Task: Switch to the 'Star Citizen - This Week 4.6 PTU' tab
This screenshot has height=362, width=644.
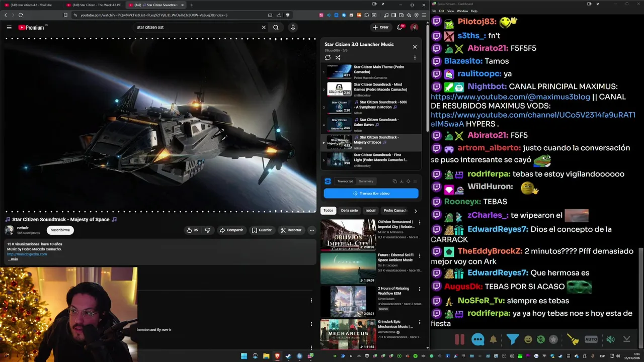Action: 94,5
